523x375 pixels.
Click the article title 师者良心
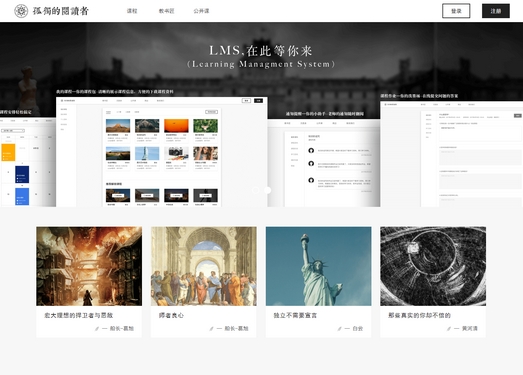pyautogui.click(x=171, y=315)
